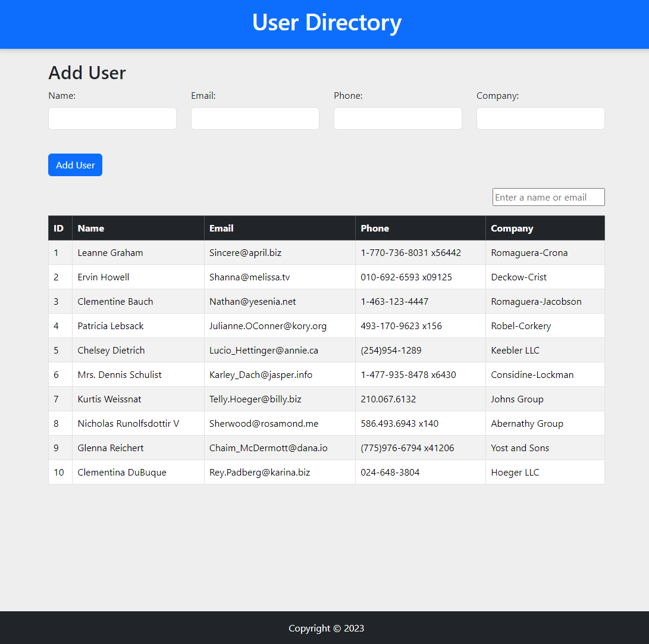Click the User Directory page title
This screenshot has height=644, width=649.
[327, 23]
